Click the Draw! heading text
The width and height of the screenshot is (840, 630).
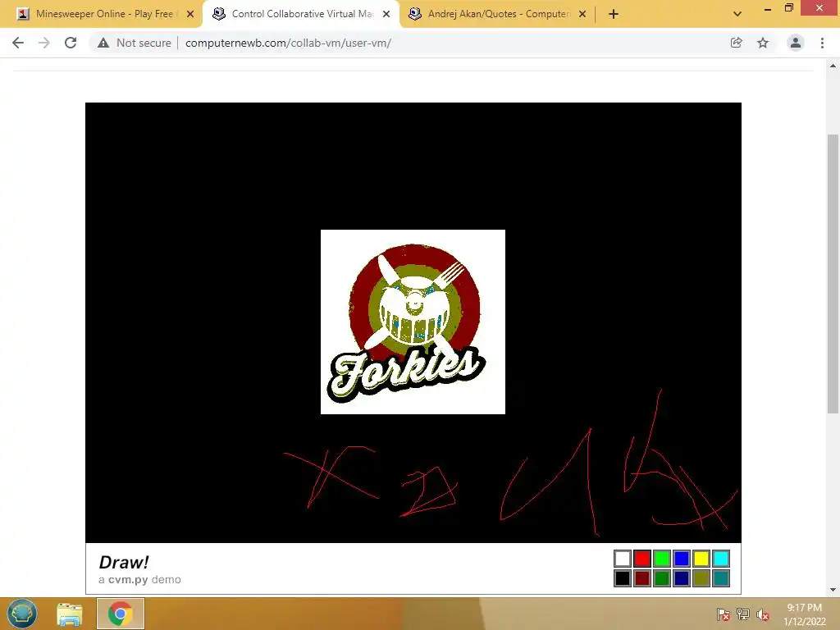pos(124,562)
